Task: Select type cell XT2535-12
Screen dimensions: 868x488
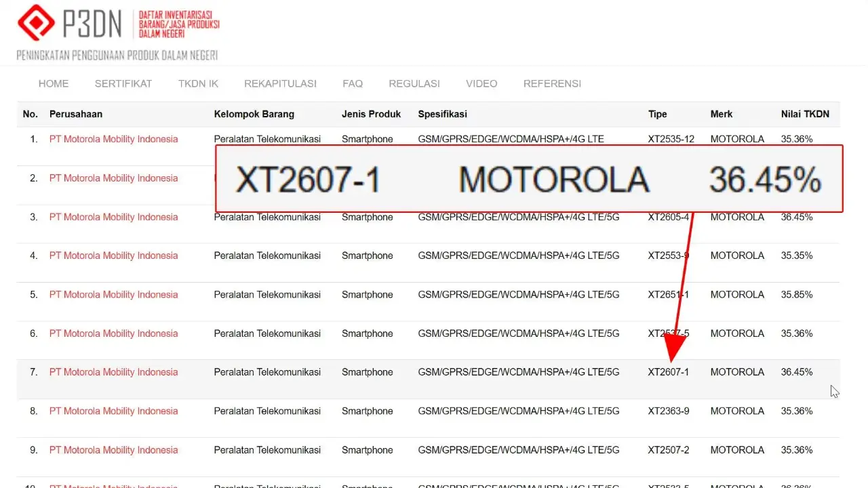Action: pos(671,139)
